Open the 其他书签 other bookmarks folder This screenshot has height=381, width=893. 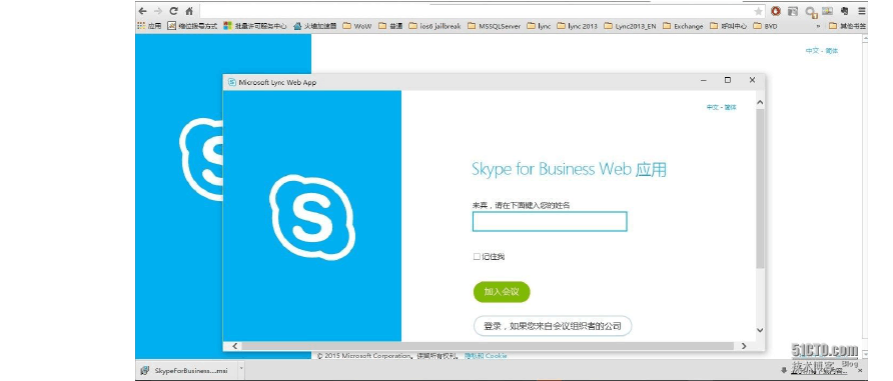[848, 26]
